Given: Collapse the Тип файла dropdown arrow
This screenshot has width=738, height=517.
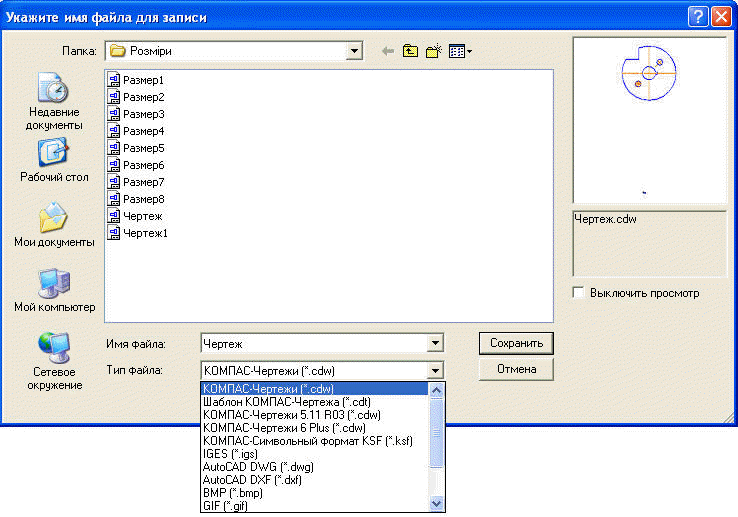Looking at the screenshot, I should tap(435, 370).
